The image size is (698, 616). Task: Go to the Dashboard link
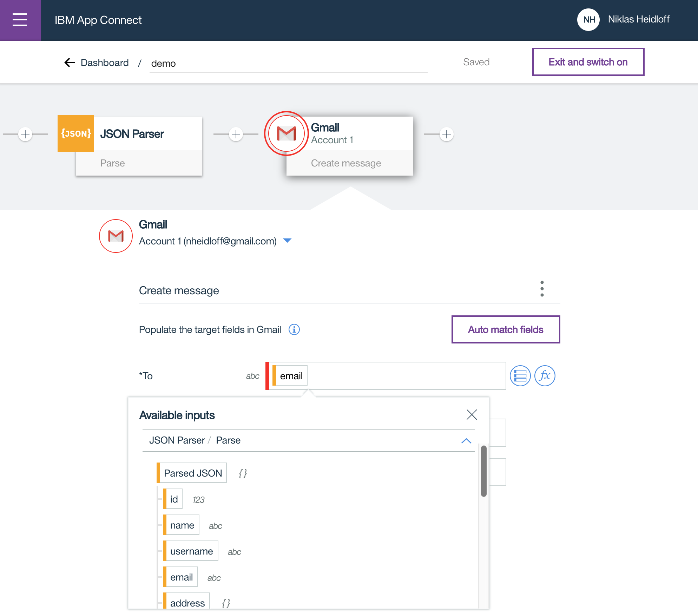(x=105, y=63)
